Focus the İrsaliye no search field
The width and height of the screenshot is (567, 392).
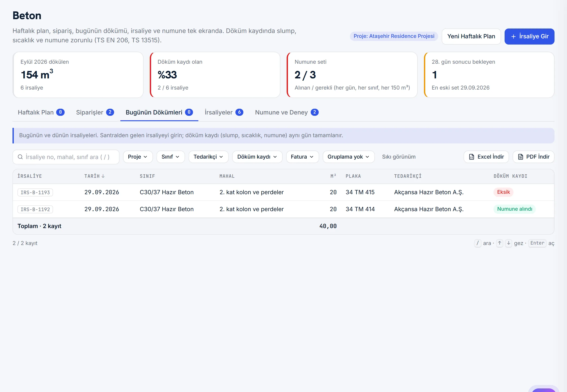click(x=66, y=157)
